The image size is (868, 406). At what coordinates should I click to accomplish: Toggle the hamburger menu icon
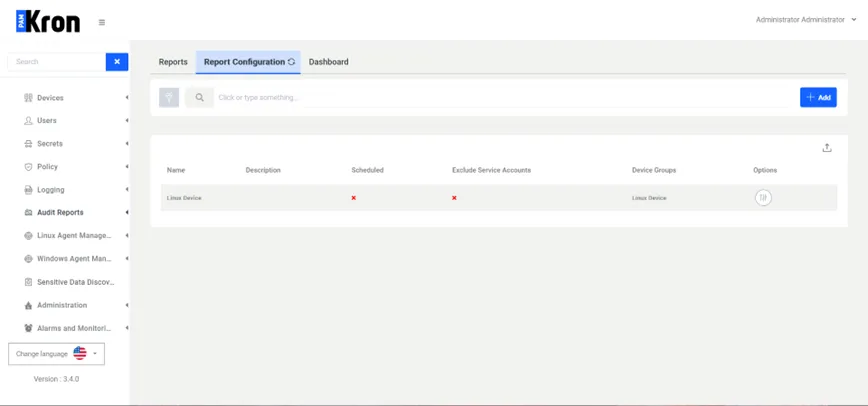point(102,23)
